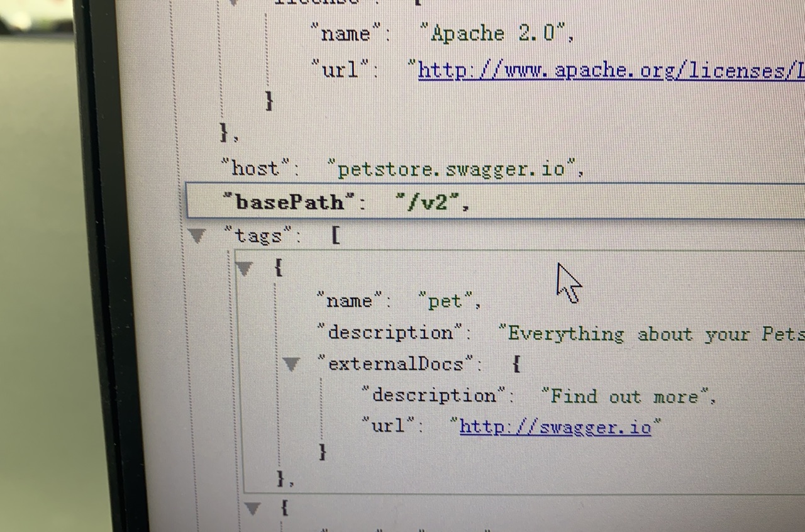Click the "petstore.swagger.io" value
The width and height of the screenshot is (805, 532).
tap(452, 169)
